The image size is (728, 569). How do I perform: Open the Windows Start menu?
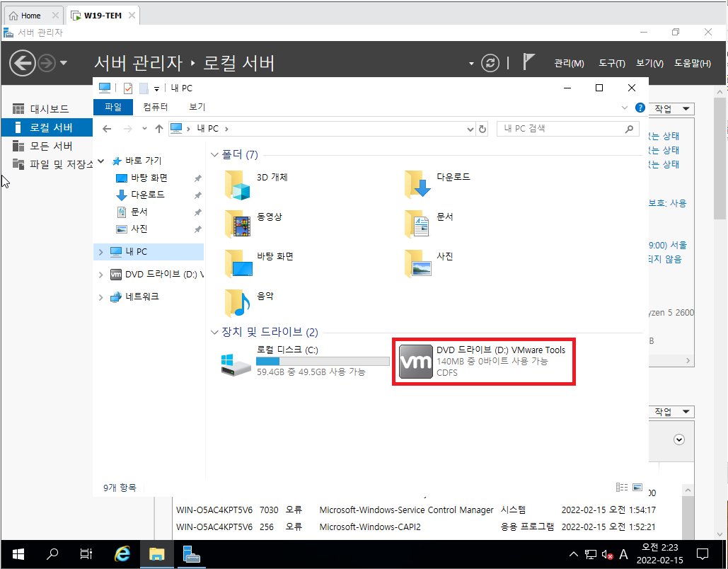(18, 553)
